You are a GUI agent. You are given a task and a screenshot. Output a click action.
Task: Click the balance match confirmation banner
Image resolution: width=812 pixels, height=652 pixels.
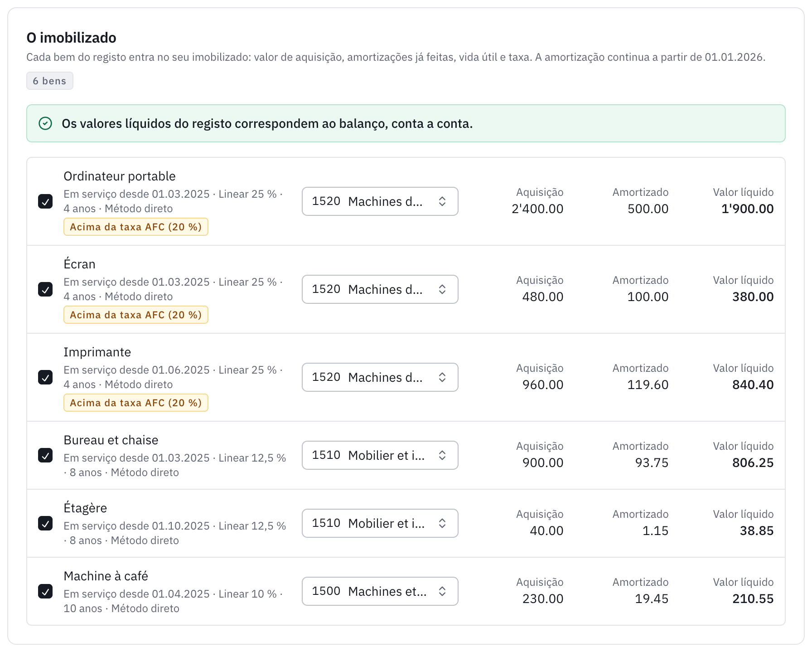coord(406,123)
